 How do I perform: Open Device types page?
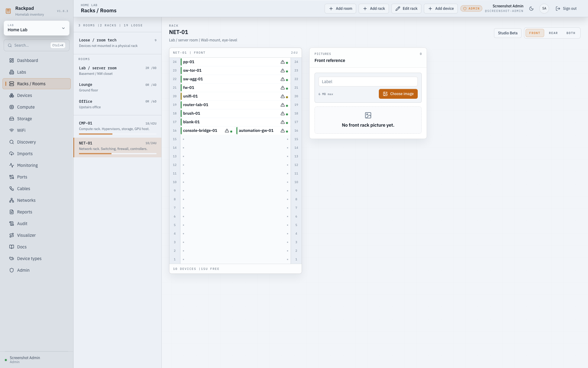(36, 259)
